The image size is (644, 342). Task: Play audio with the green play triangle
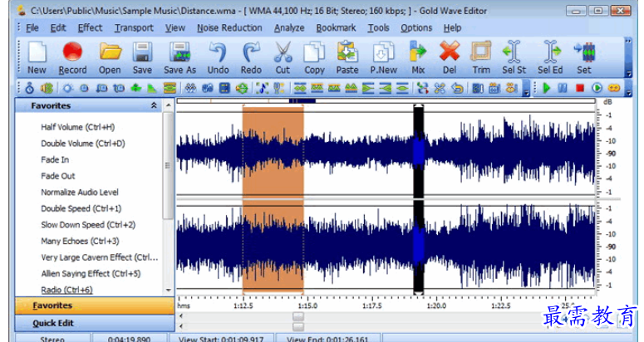coord(546,88)
